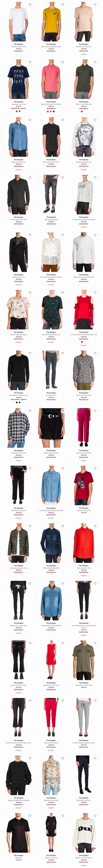Click heart icon on yellow Heathered T-Shirt

[63, 5]
